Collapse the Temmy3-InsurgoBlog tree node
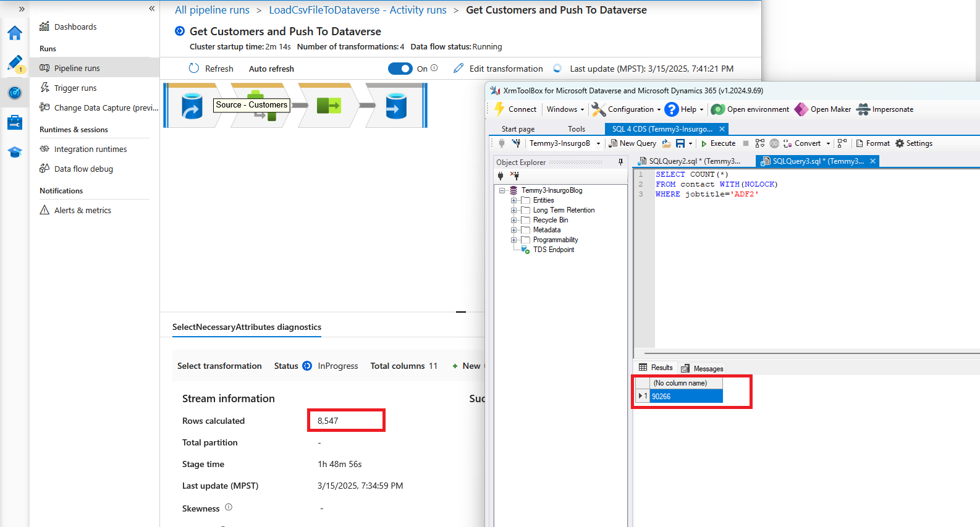Image resolution: width=980 pixels, height=527 pixels. click(x=502, y=190)
